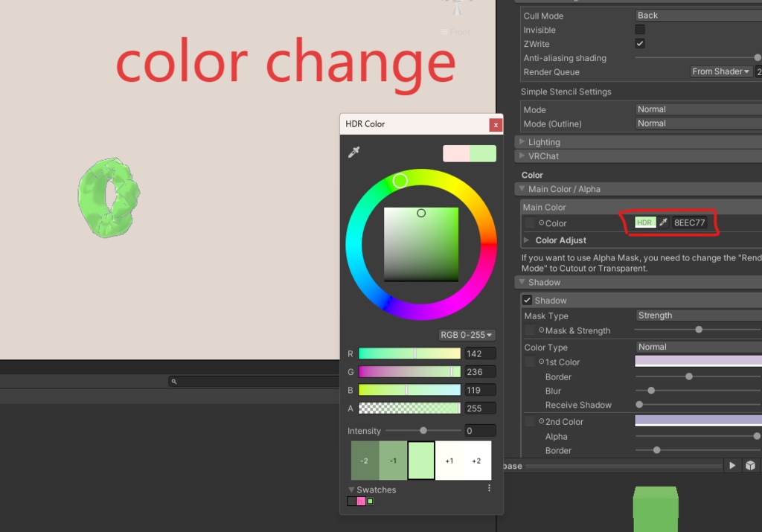
Task: Uncheck the ZWrite checkbox
Action: [640, 44]
